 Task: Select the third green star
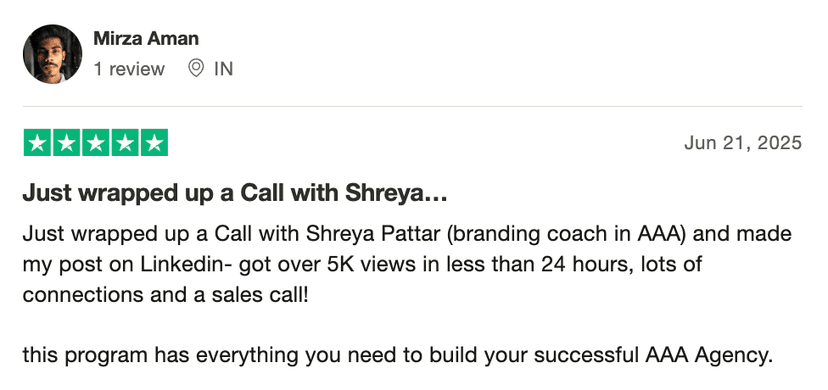(96, 142)
